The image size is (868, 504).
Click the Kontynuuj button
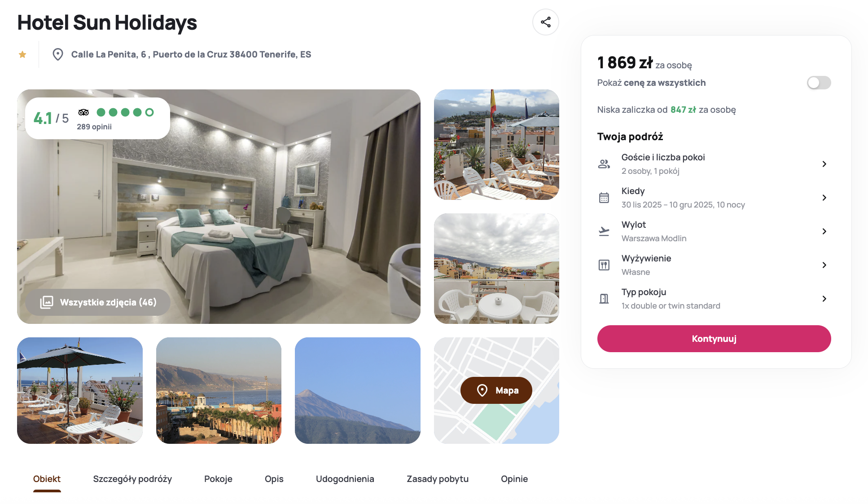[x=714, y=339]
